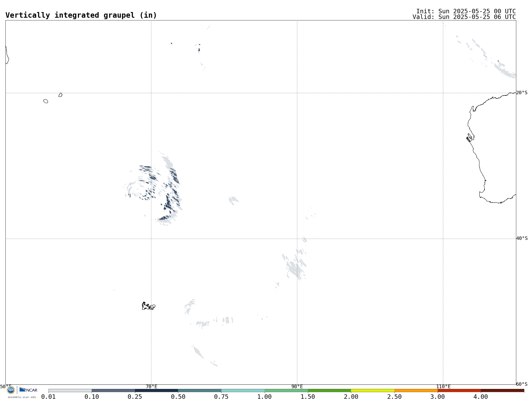This screenshot has width=532, height=400.
Task: Click the Init time 'Sun 2025-05-25 00 UTC'
Action: [477, 11]
